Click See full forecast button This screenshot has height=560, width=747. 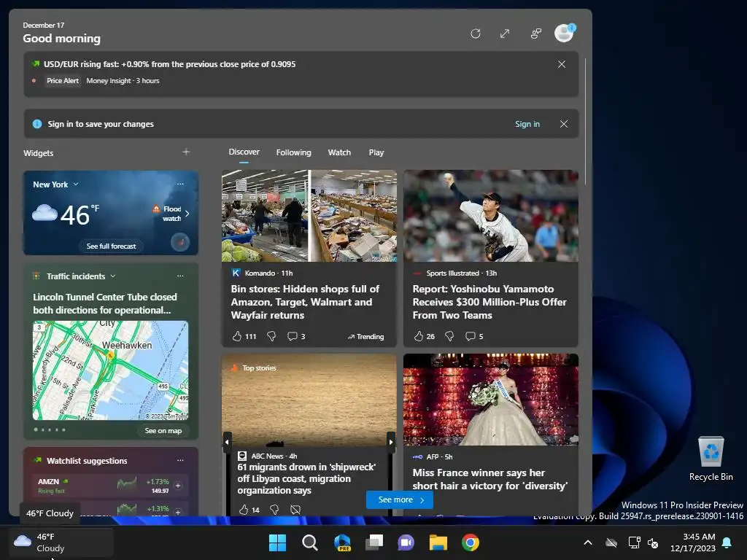111,246
